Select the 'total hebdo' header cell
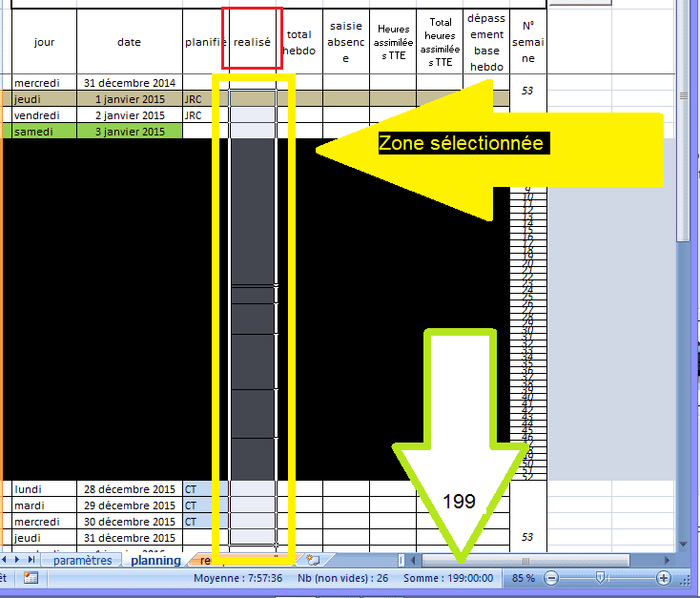Viewport: 700px width, 598px height. click(299, 42)
